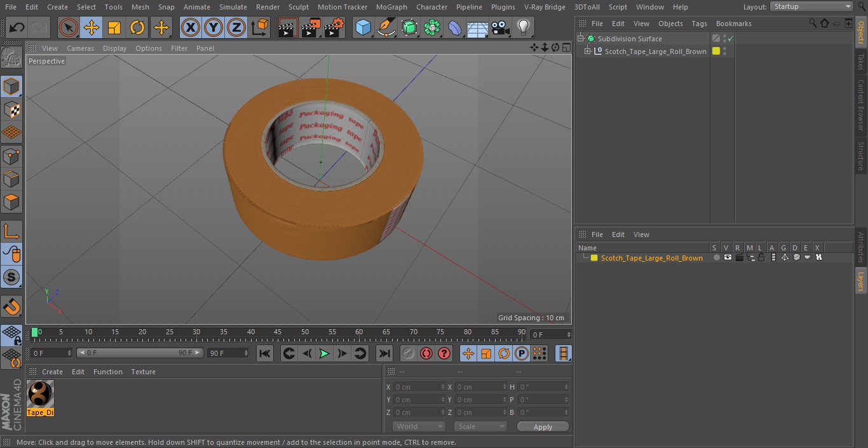
Task: Open the Edit Render Settings
Action: click(x=334, y=28)
